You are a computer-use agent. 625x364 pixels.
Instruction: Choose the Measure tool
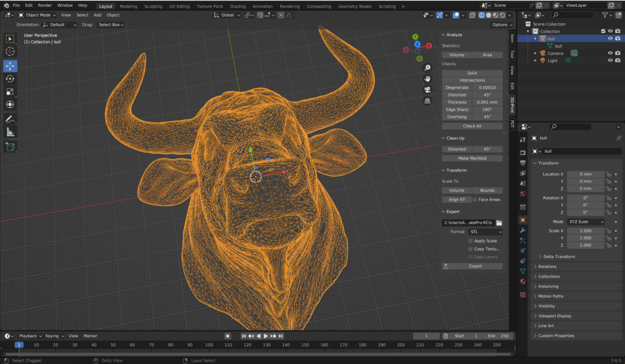pyautogui.click(x=10, y=132)
